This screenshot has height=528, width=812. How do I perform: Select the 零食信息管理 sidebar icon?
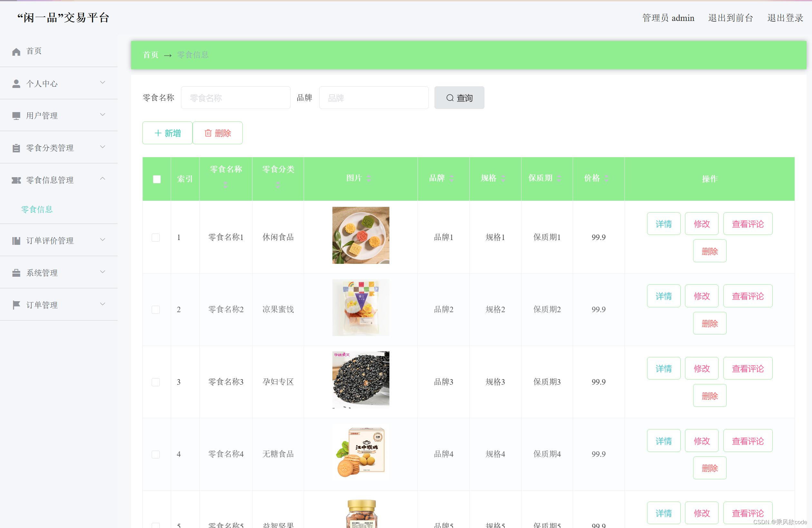pos(16,179)
